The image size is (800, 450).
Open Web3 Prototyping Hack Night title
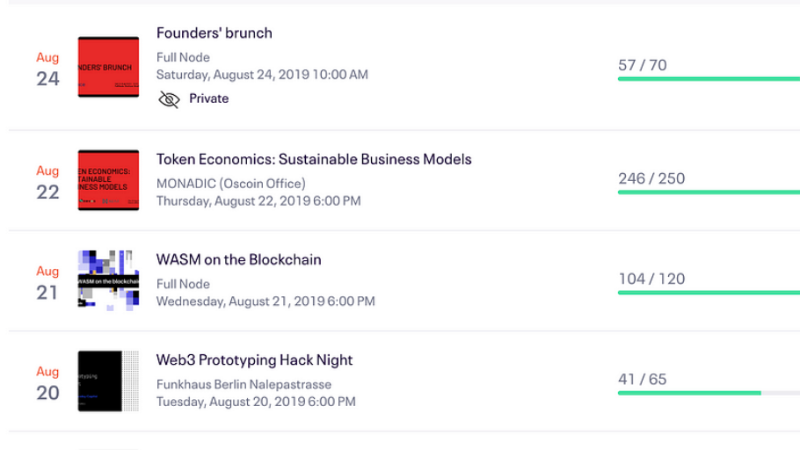point(254,360)
